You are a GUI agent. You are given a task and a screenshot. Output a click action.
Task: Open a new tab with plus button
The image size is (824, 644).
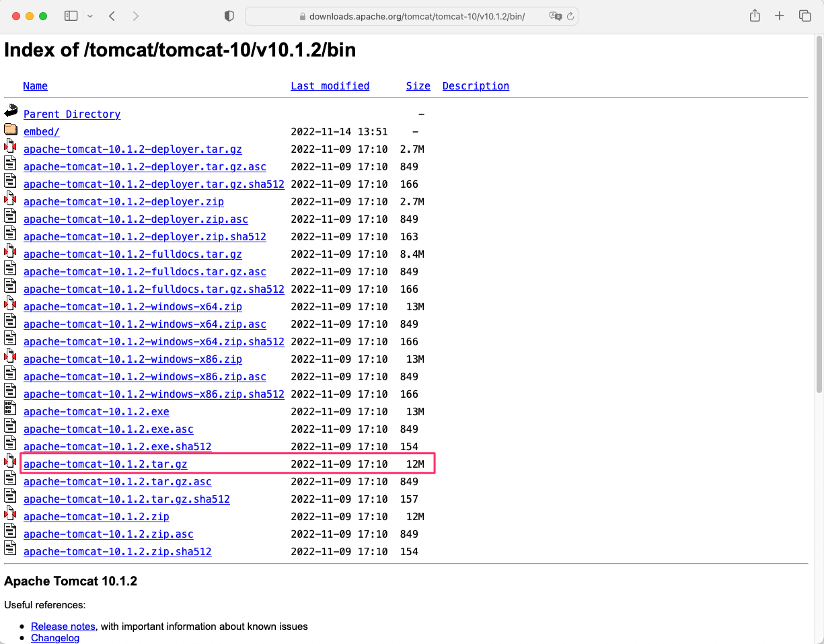pos(780,16)
